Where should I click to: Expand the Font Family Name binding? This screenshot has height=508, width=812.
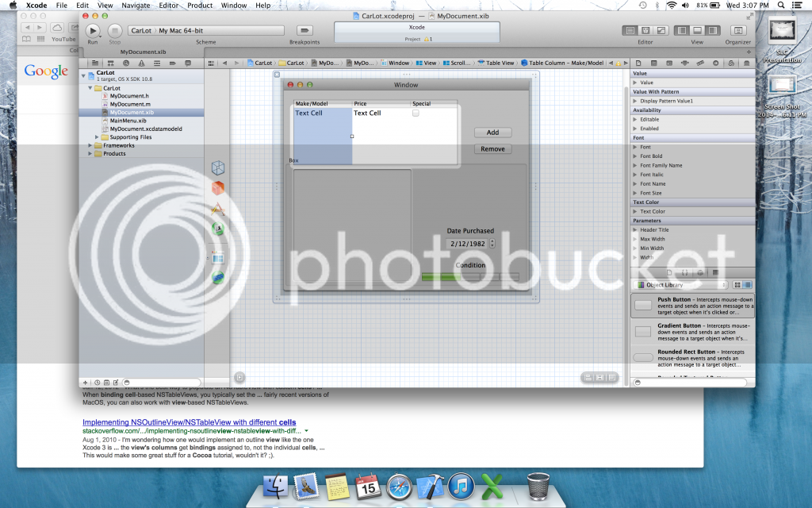(x=635, y=165)
